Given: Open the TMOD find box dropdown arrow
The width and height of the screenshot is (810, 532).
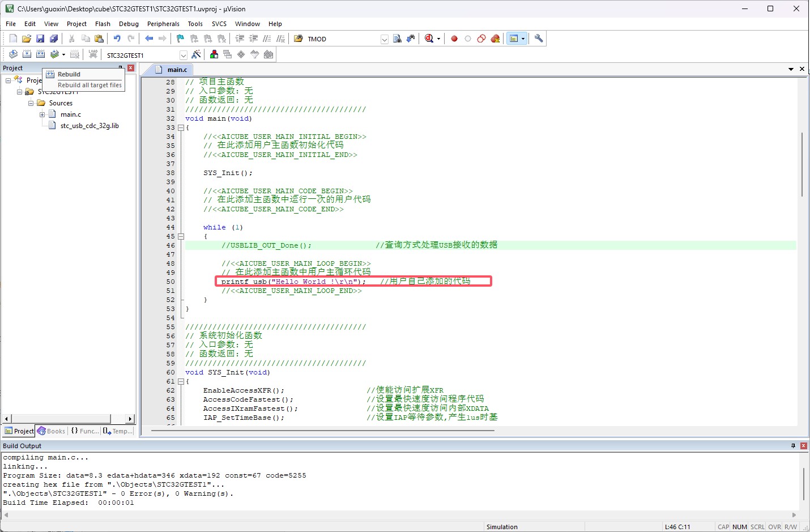Looking at the screenshot, I should 385,39.
